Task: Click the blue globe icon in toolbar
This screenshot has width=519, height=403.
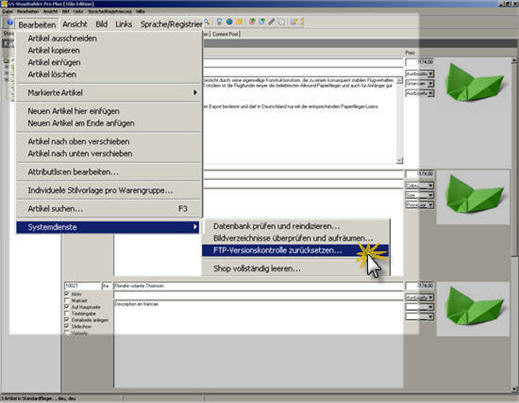Action: [x=229, y=22]
